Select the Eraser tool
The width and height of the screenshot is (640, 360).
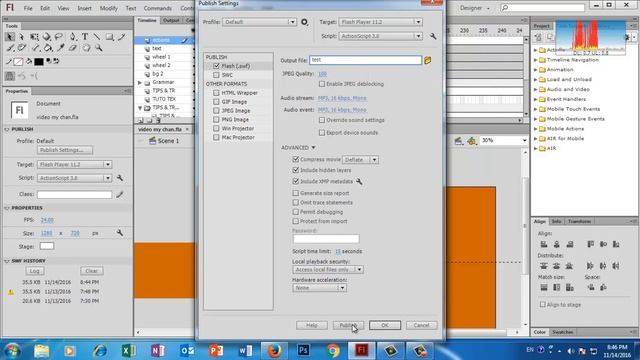tap(73, 48)
